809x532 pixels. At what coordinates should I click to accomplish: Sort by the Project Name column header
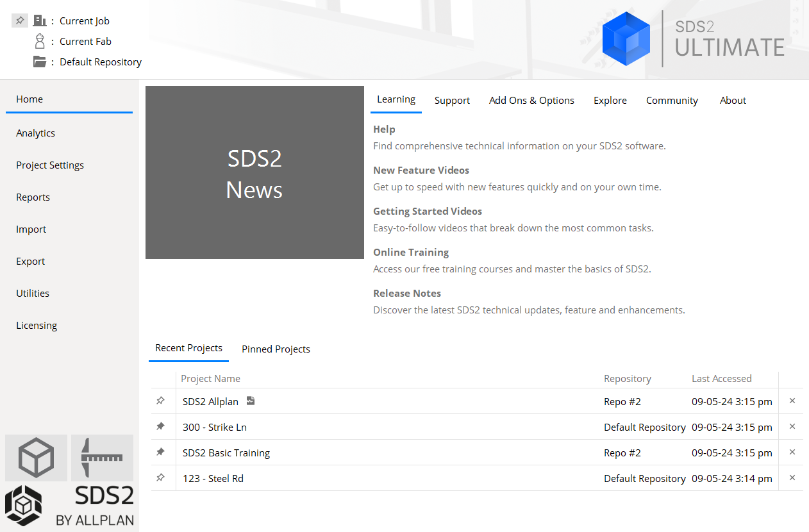210,379
